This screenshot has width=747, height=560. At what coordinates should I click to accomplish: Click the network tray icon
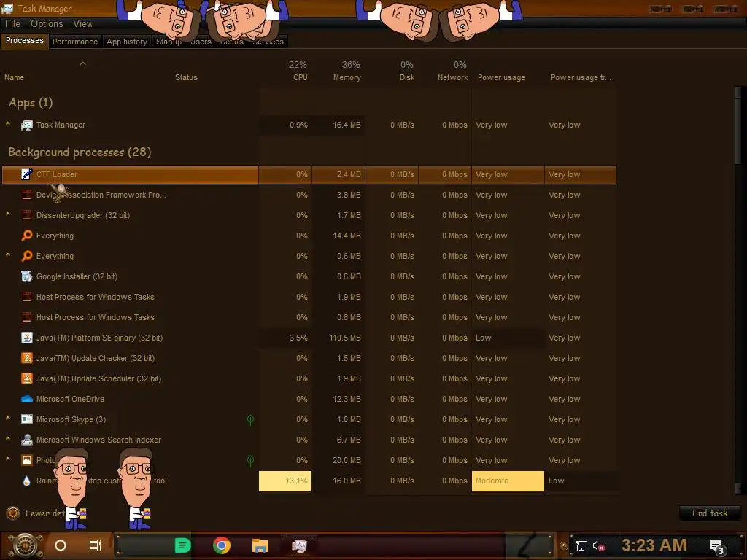[x=581, y=545]
